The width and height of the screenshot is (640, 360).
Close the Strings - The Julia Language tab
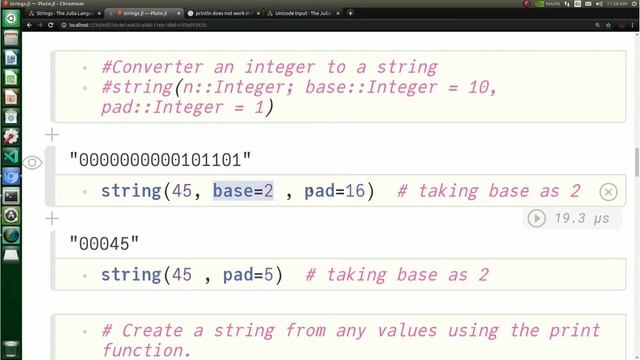coord(99,13)
